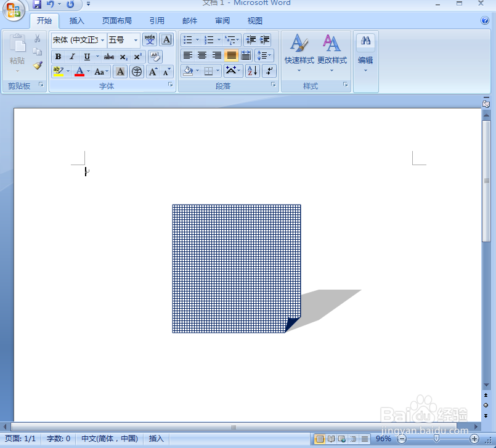Open the 编辑 editing group
The height and width of the screenshot is (448, 496).
tap(365, 53)
